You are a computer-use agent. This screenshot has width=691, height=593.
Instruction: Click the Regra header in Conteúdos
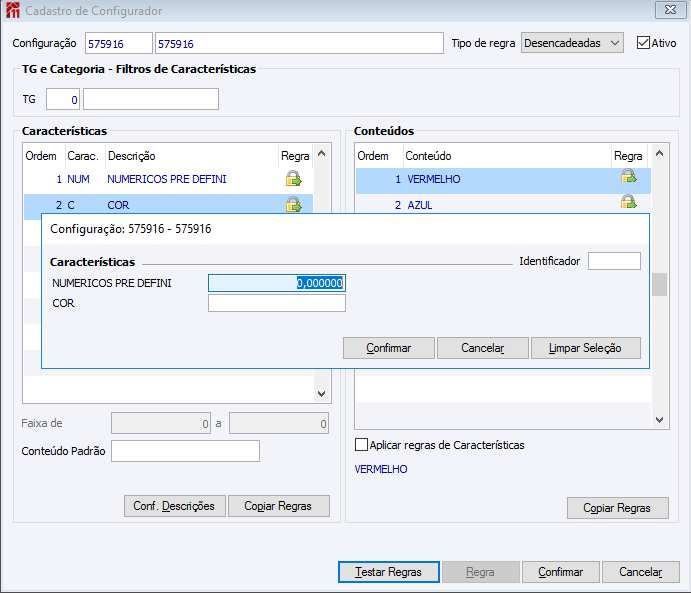(x=628, y=156)
